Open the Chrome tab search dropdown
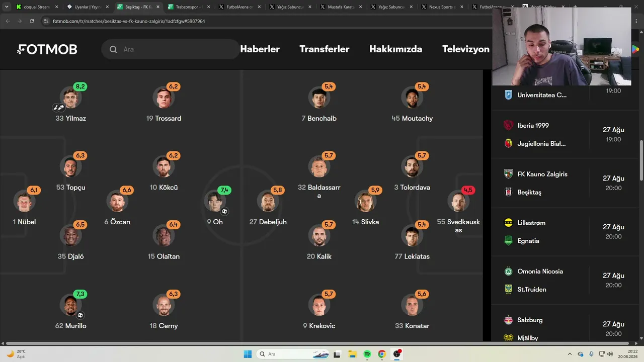This screenshot has width=644, height=362. (8, 7)
